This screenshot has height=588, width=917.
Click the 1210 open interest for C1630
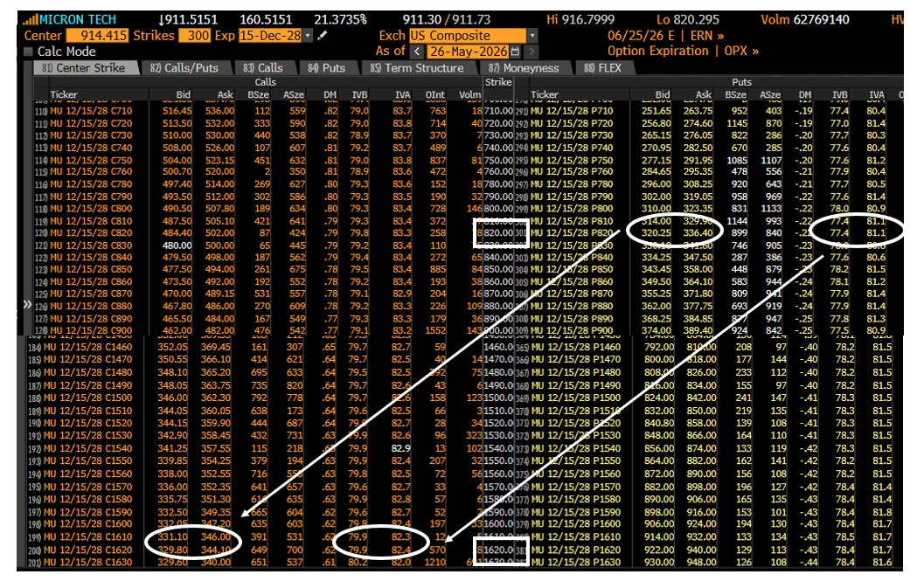(435, 563)
